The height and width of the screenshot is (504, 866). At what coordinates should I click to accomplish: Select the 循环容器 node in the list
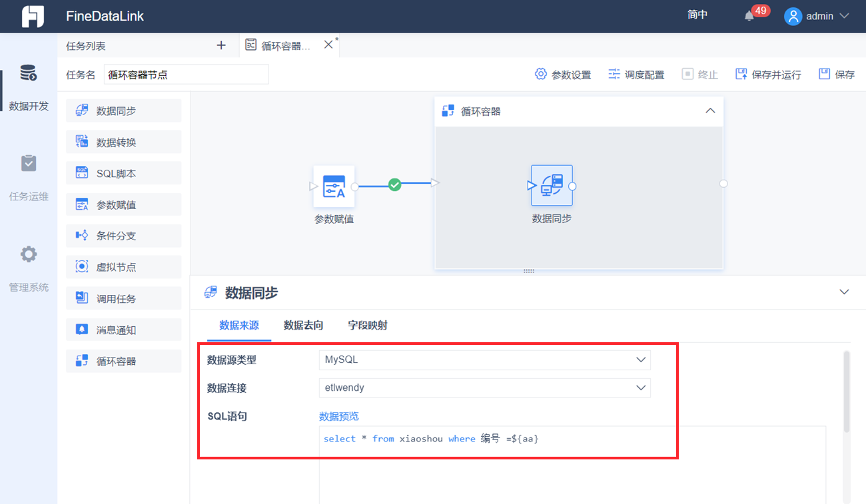tap(124, 361)
